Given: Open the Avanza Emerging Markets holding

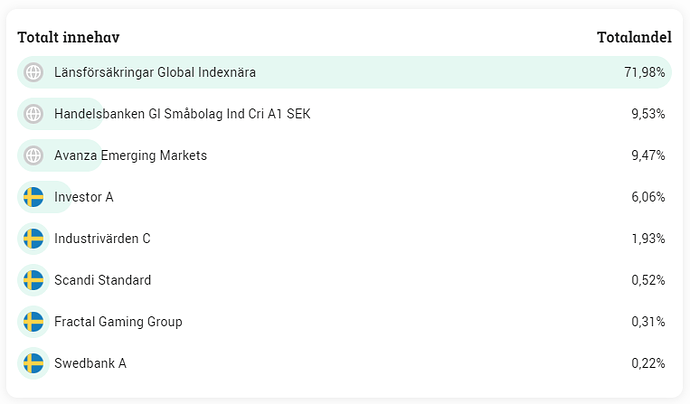Looking at the screenshot, I should (x=131, y=156).
